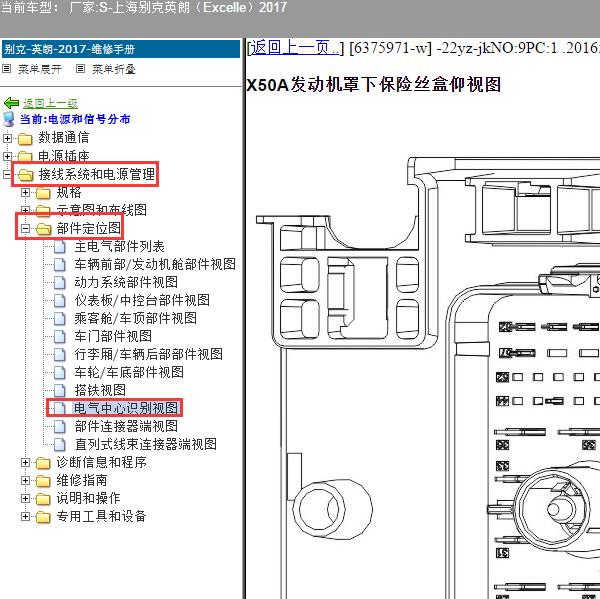Collapse the 接线系统和电源管理 node
The height and width of the screenshot is (599, 600).
coord(7,175)
